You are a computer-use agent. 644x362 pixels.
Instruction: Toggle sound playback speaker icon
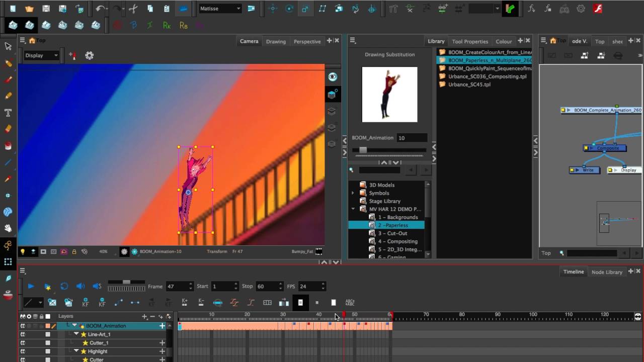pos(80,286)
